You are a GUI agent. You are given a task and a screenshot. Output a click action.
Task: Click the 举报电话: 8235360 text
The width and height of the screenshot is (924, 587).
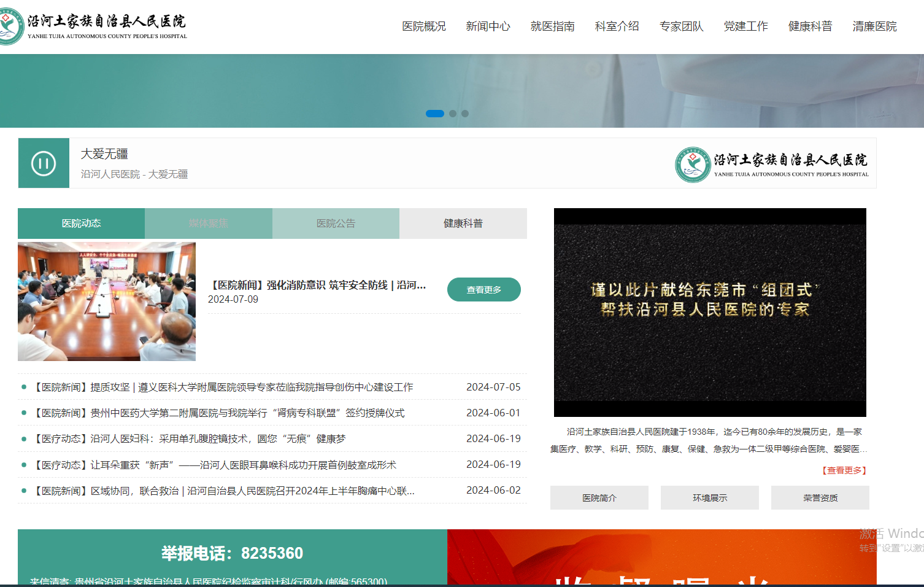[232, 553]
